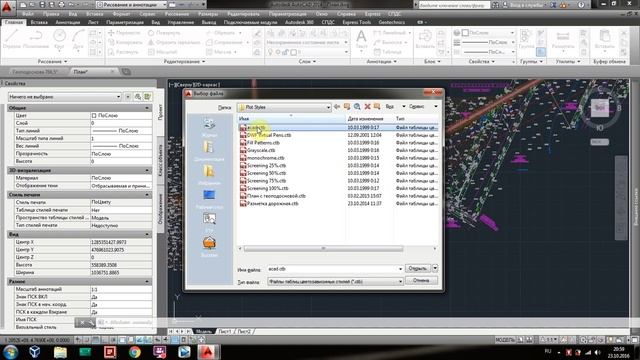
Task: Click the Windows Start button
Action: tap(10, 351)
